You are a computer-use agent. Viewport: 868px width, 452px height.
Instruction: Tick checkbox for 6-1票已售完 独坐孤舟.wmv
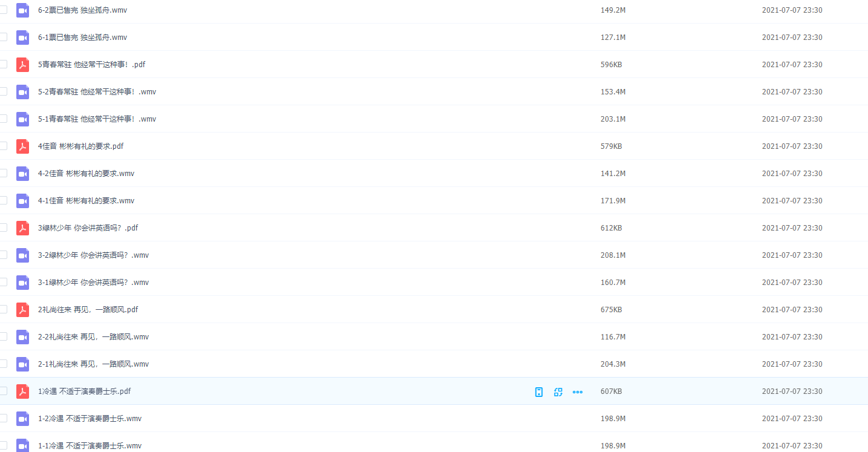tap(3, 37)
